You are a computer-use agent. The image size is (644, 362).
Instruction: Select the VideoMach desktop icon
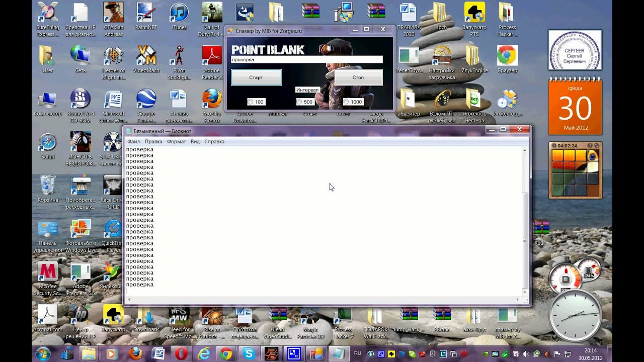click(x=146, y=59)
